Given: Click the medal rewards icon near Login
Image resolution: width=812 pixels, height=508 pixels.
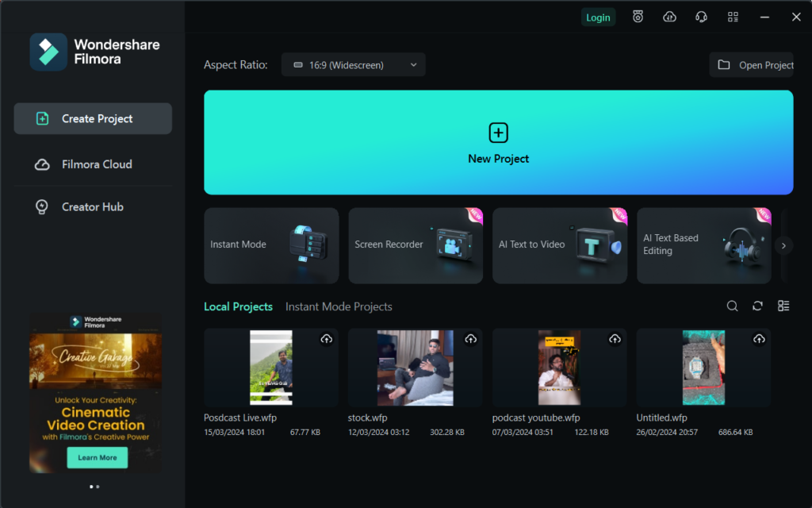Looking at the screenshot, I should click(x=638, y=17).
